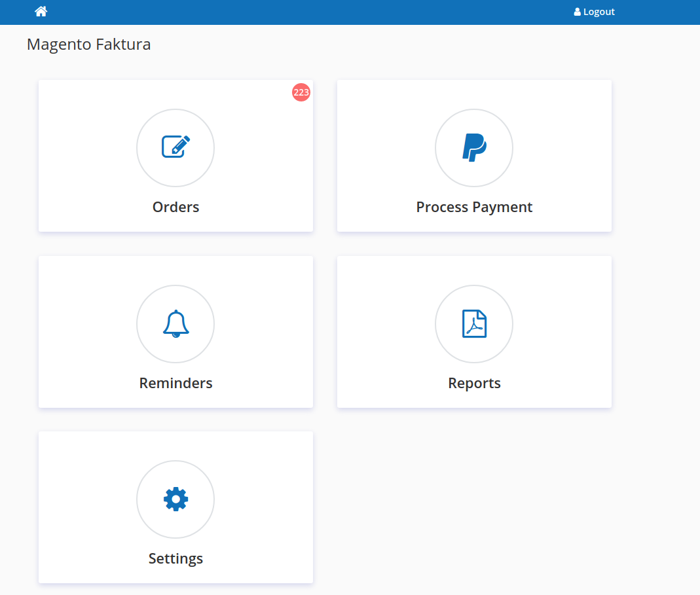The image size is (700, 595).
Task: Click blank space right of PayPal icon circle
Action: 563,147
